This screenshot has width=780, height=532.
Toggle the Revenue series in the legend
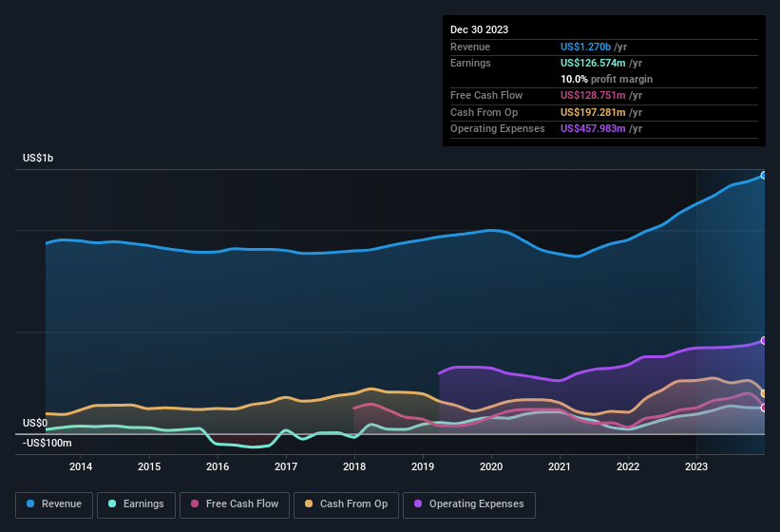pos(54,504)
